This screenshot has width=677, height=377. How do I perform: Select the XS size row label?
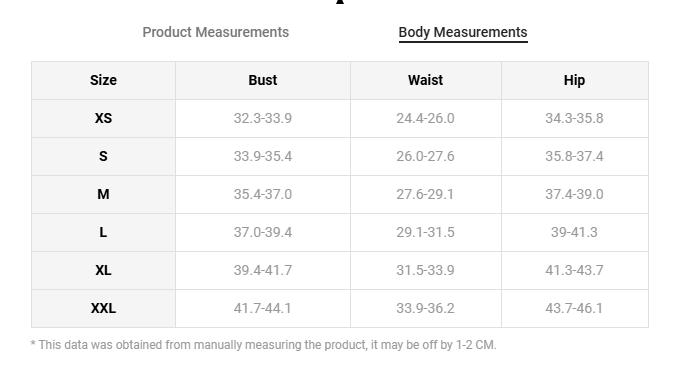[x=103, y=118]
